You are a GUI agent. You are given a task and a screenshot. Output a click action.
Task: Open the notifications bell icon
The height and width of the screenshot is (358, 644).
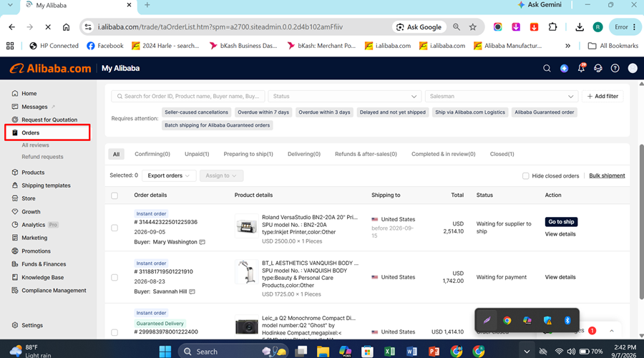581,68
